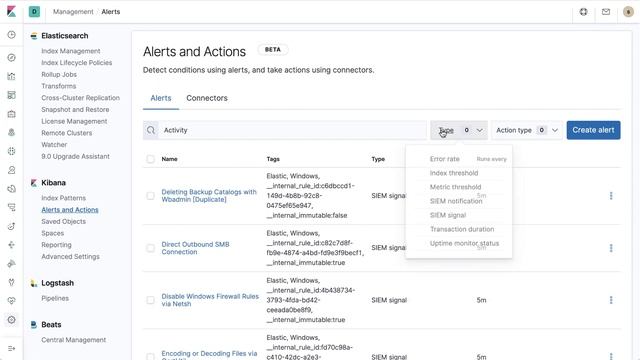Image resolution: width=640 pixels, height=360 pixels.
Task: Open APM icon in sidebar
Action: [x=11, y=207]
